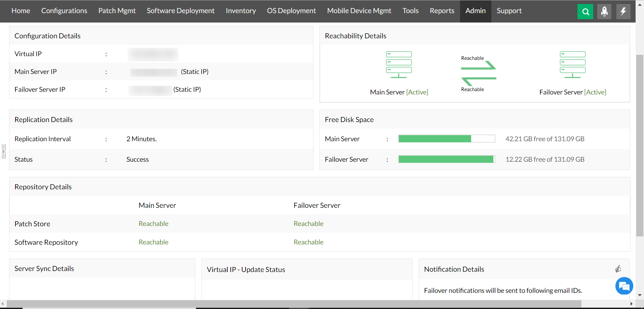Click the Main Server icon in Reachability Details

(x=399, y=64)
